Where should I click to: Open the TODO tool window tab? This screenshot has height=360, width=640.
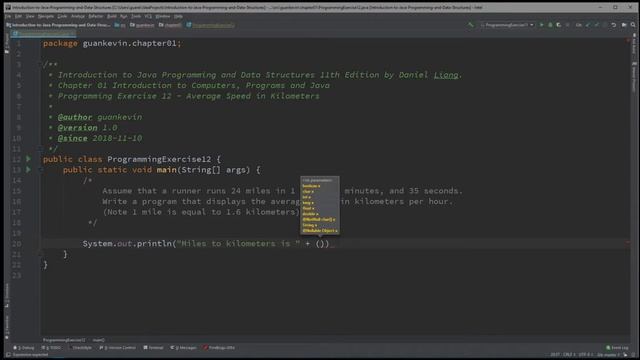pos(51,348)
